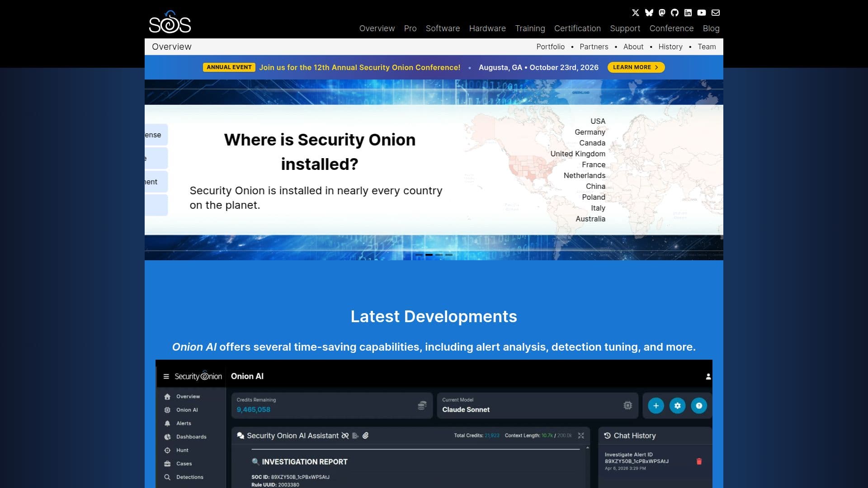
Task: Click the coins icon in Credits Remaining
Action: pyautogui.click(x=422, y=405)
